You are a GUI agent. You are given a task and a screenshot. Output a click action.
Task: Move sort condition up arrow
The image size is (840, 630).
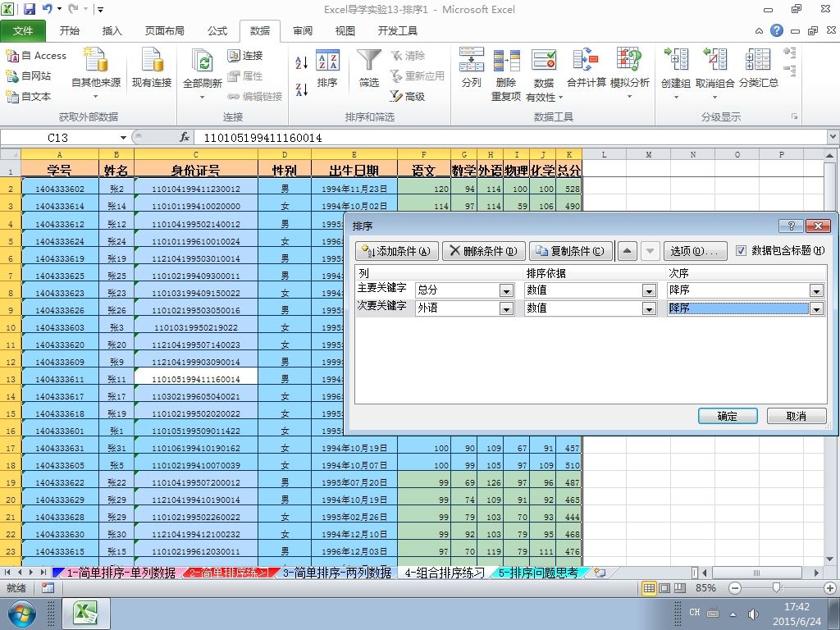click(628, 251)
